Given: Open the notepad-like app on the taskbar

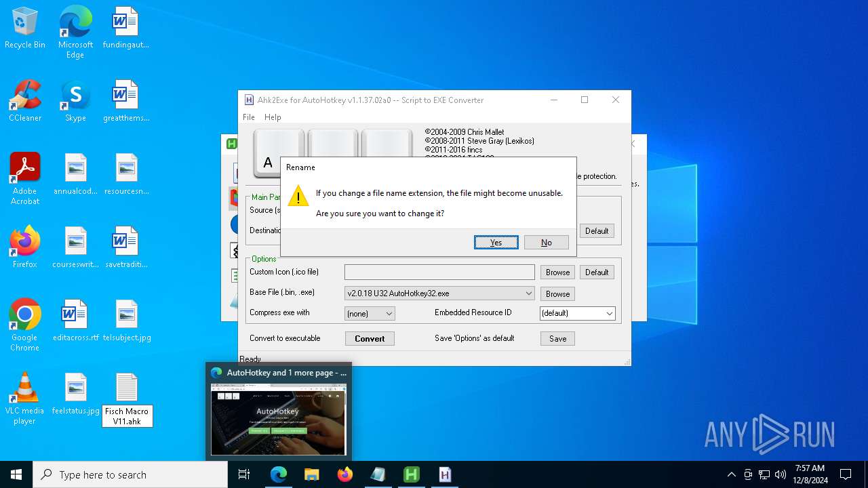Looking at the screenshot, I should click(378, 474).
